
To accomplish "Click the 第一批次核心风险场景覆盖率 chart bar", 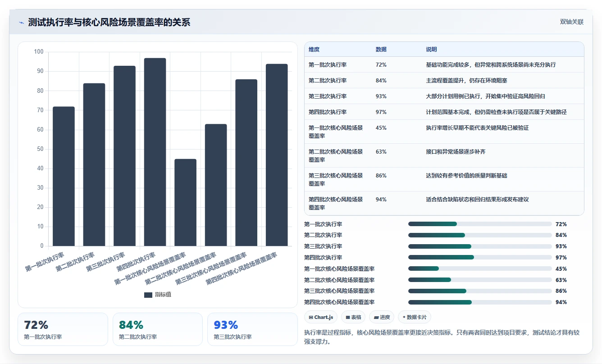I will [x=185, y=202].
